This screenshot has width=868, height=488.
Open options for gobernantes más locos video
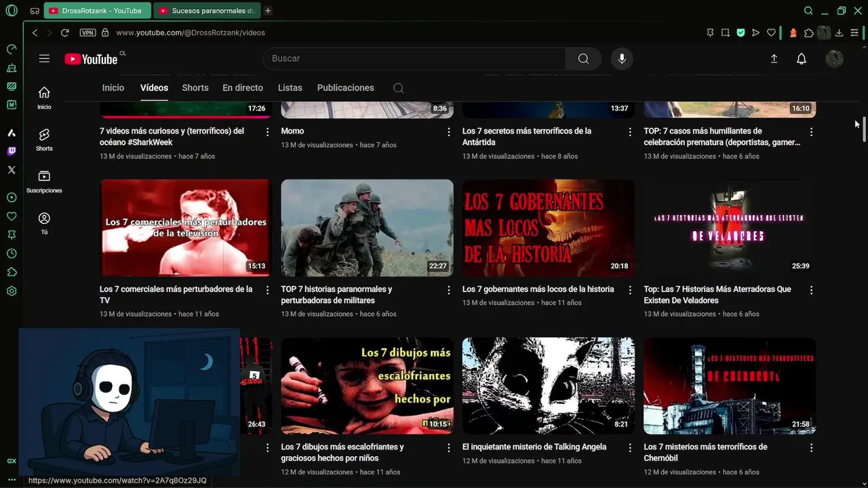click(x=630, y=290)
